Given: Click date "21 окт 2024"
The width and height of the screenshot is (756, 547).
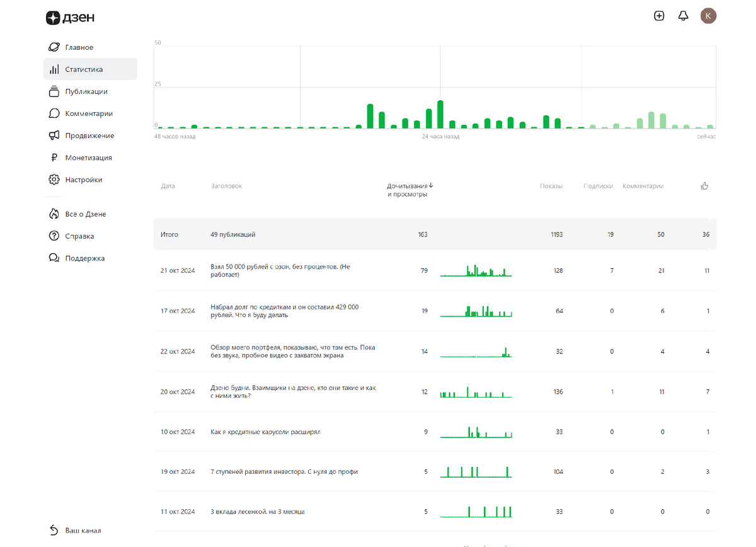Looking at the screenshot, I should coord(178,271).
